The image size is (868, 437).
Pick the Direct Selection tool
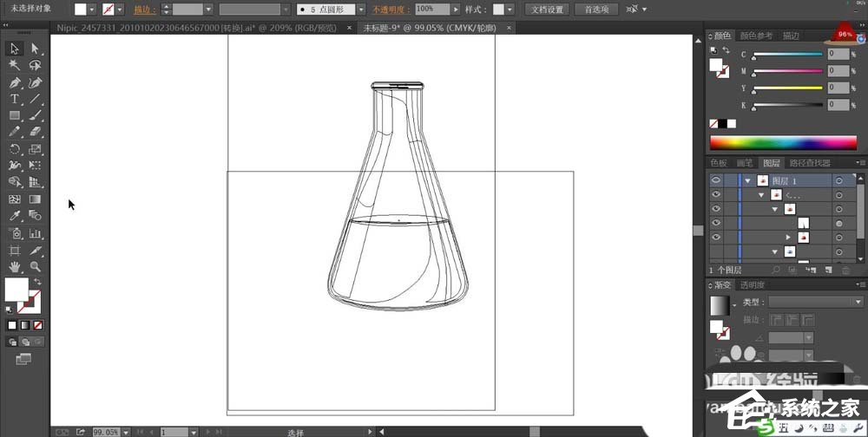[36, 49]
